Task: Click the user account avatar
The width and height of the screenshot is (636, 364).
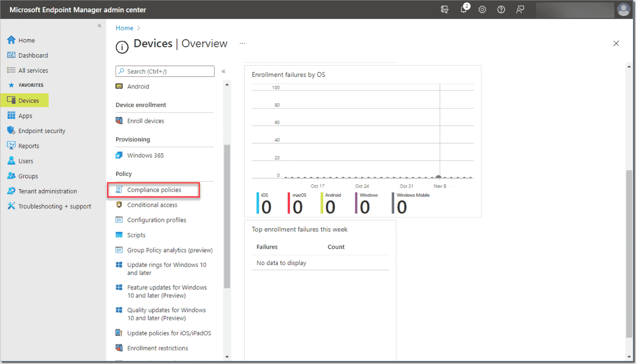Action: pos(623,10)
